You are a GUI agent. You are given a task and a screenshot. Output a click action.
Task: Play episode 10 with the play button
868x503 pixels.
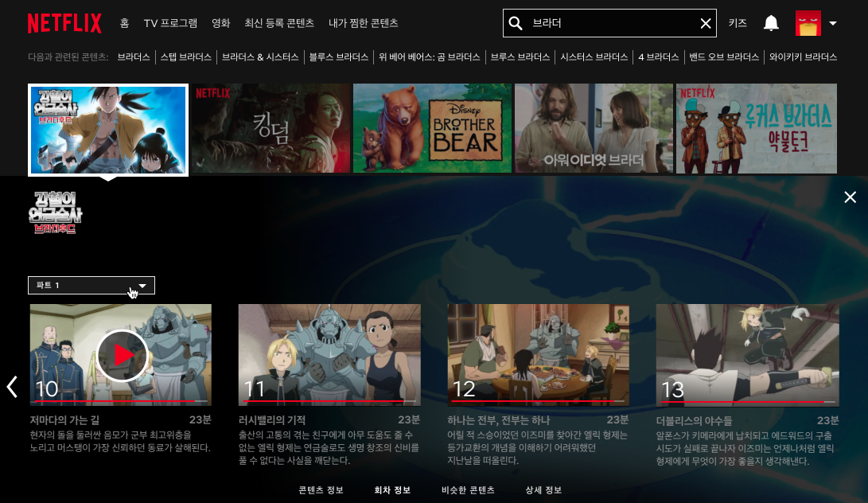tap(122, 355)
